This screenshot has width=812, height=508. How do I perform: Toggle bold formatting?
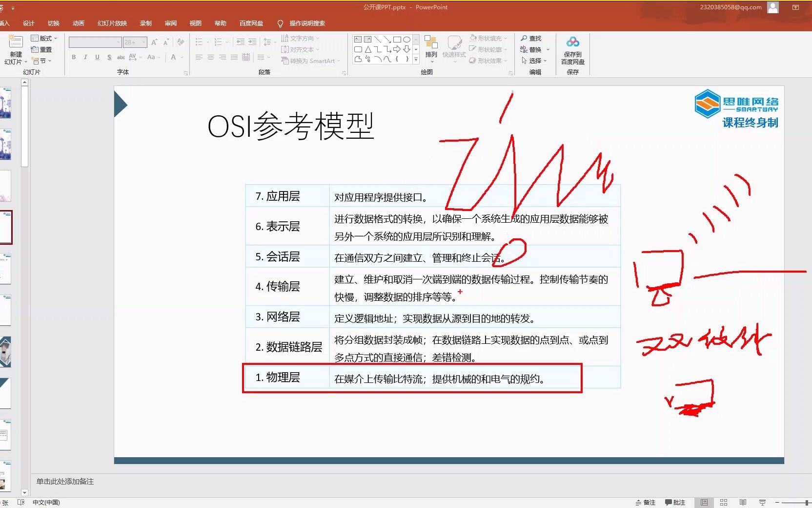[73, 58]
